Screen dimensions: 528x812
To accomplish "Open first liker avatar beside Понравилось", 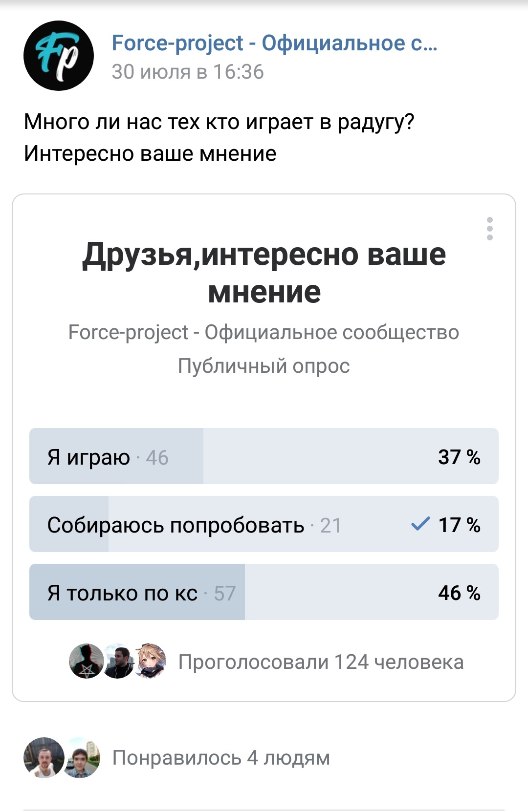I will click(44, 757).
